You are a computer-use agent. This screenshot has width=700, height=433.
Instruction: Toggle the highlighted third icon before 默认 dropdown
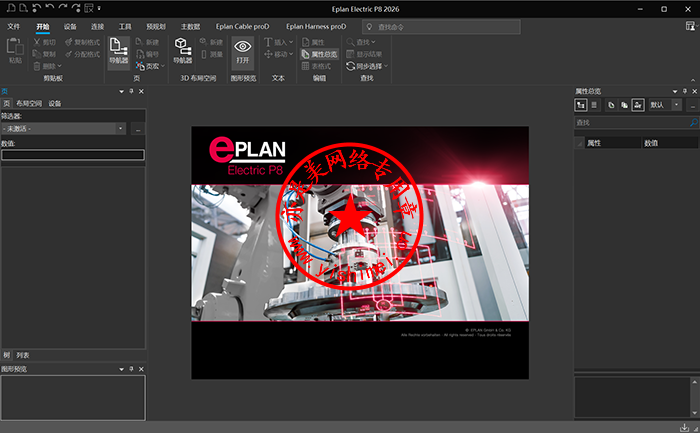[x=638, y=104]
